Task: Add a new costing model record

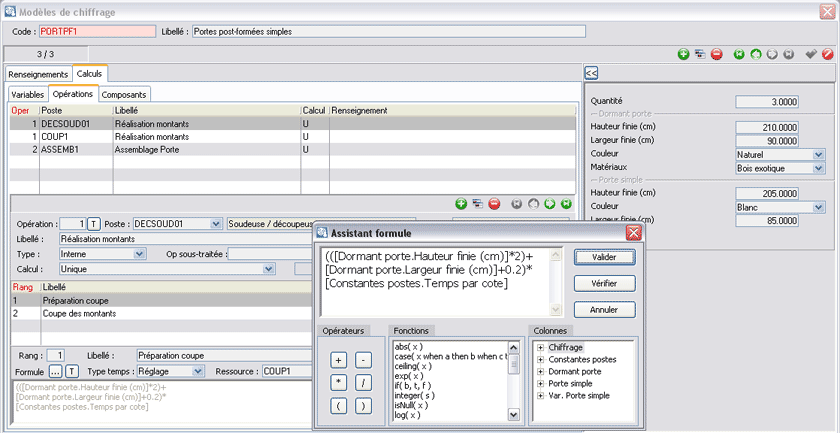Action: click(x=683, y=54)
